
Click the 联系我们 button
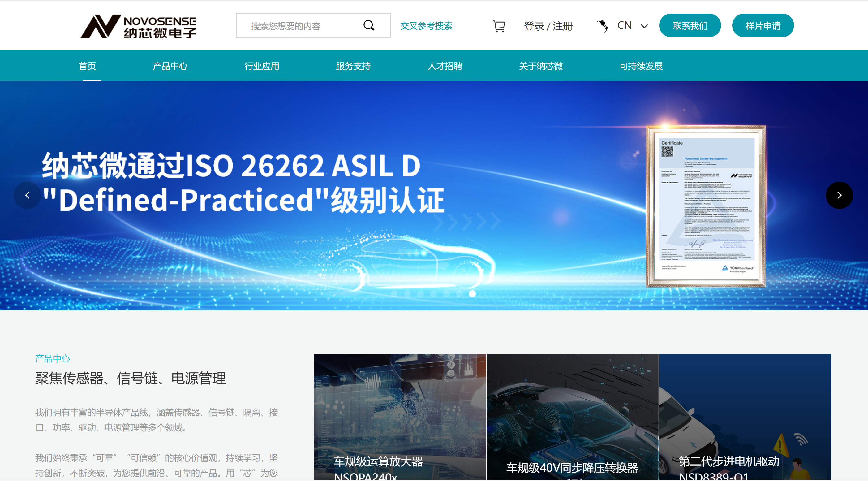[x=690, y=25]
